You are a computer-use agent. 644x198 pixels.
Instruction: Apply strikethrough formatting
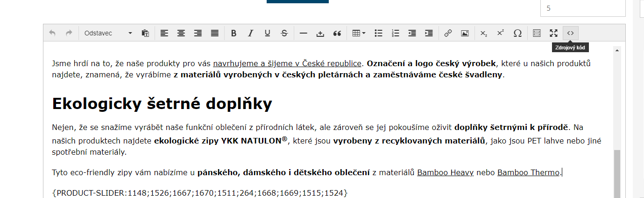tap(284, 33)
